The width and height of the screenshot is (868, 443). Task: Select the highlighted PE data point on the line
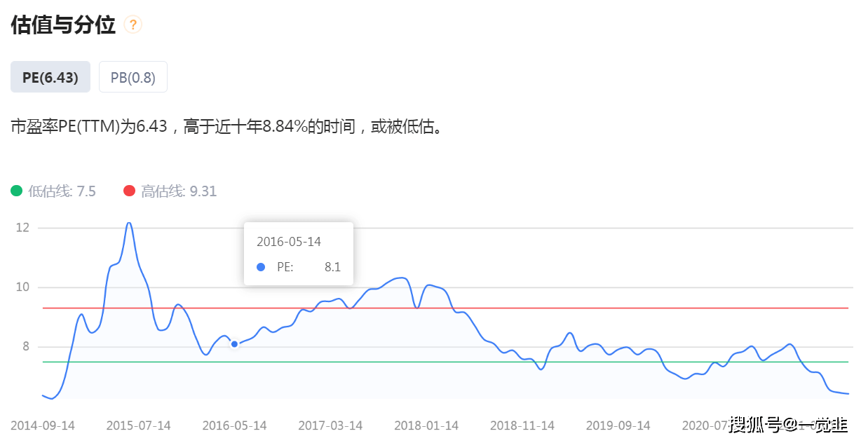[x=235, y=344]
